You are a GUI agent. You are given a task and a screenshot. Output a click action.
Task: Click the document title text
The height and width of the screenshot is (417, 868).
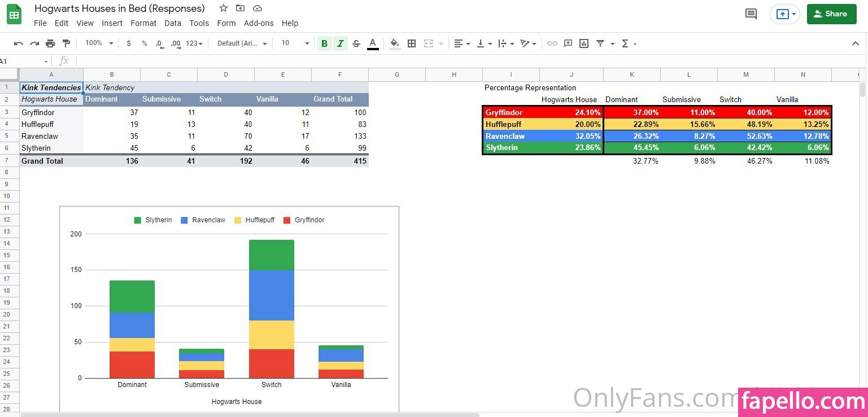click(120, 8)
